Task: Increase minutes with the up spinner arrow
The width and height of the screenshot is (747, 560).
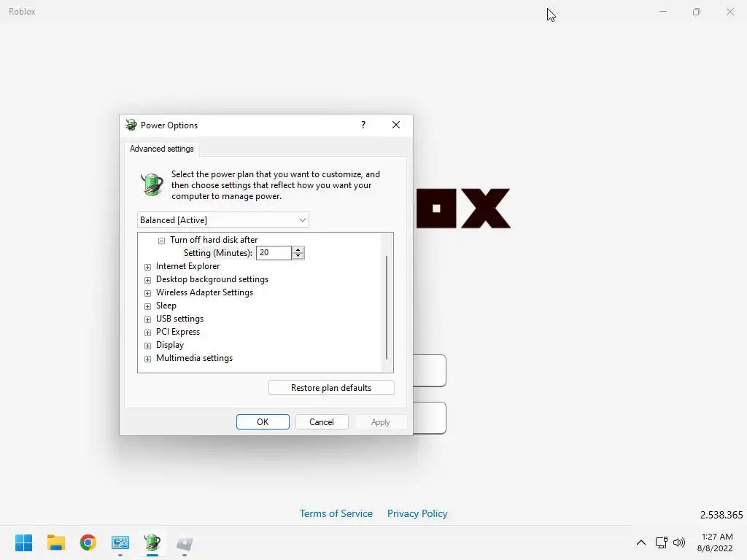Action: [298, 249]
